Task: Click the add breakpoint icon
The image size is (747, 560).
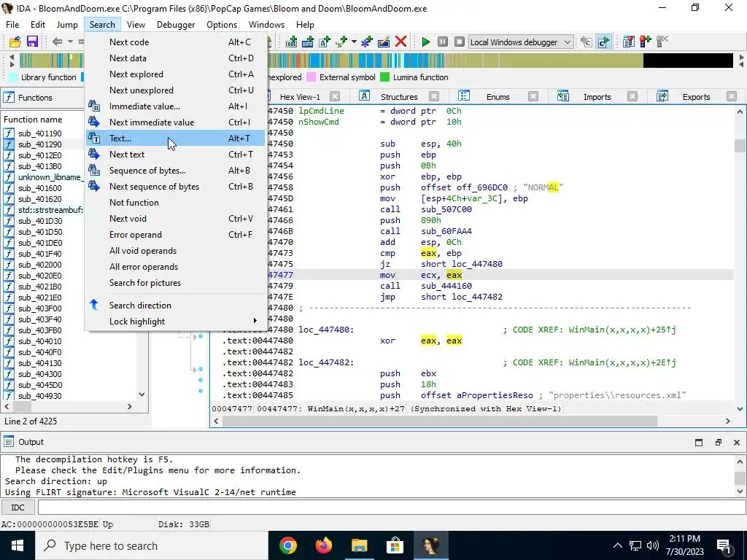Action: click(646, 42)
